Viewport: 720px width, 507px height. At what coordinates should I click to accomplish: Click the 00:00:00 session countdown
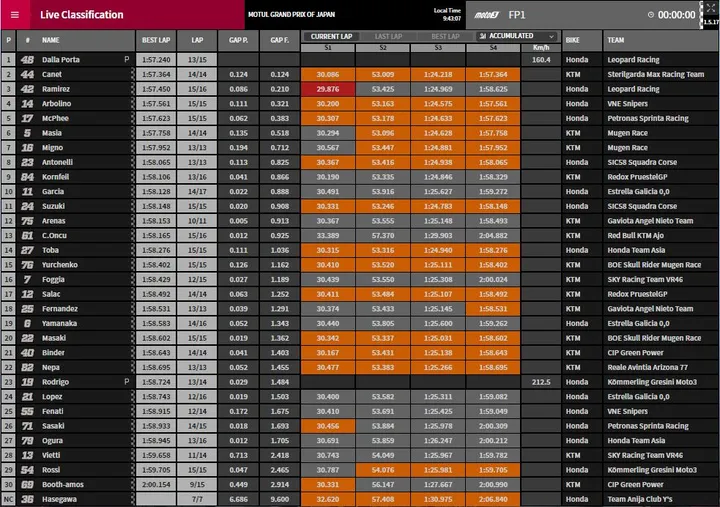click(x=676, y=15)
